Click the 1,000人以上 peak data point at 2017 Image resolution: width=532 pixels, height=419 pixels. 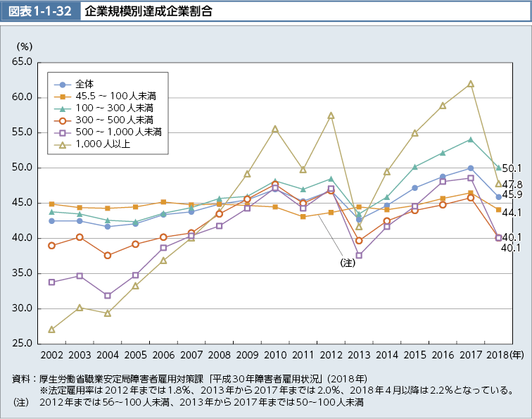[470, 84]
